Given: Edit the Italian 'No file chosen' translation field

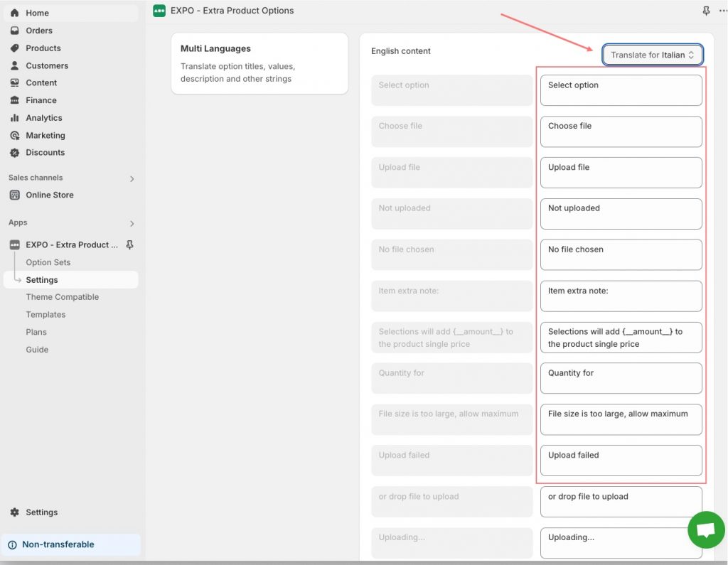Looking at the screenshot, I should (621, 255).
